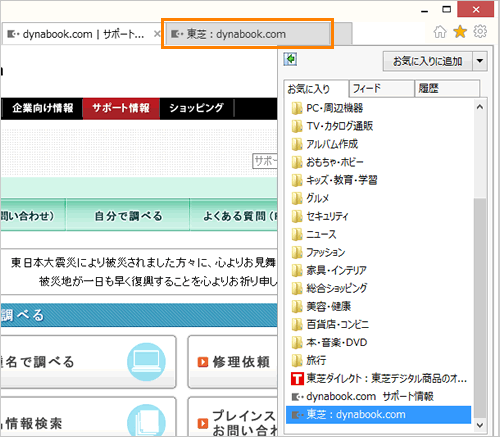Click the 情報検索 documents button

(x=88, y=417)
